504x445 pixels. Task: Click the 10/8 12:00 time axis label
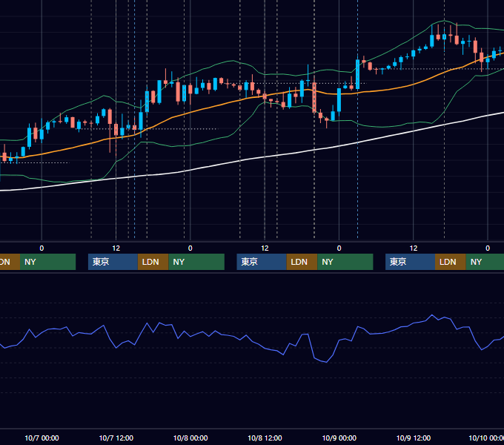tap(265, 438)
